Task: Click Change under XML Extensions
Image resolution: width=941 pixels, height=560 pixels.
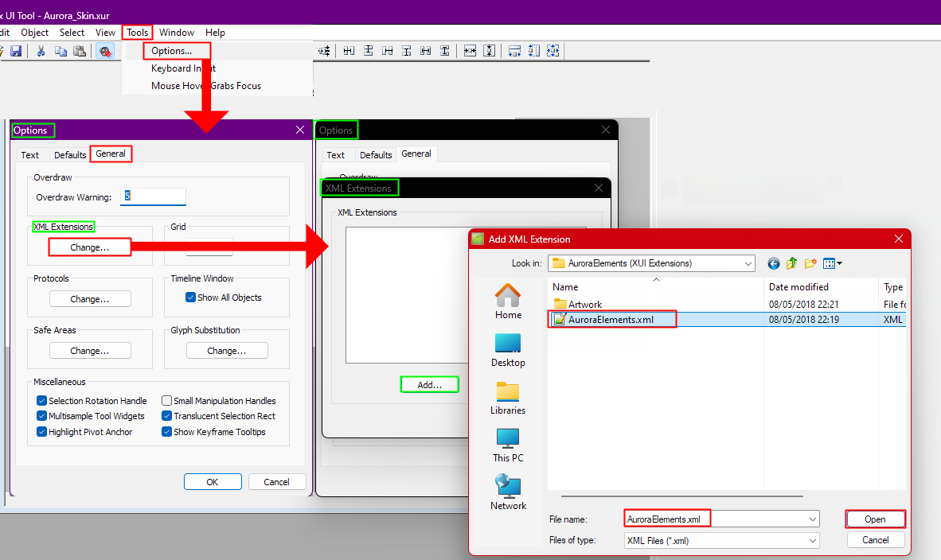Action: point(89,247)
